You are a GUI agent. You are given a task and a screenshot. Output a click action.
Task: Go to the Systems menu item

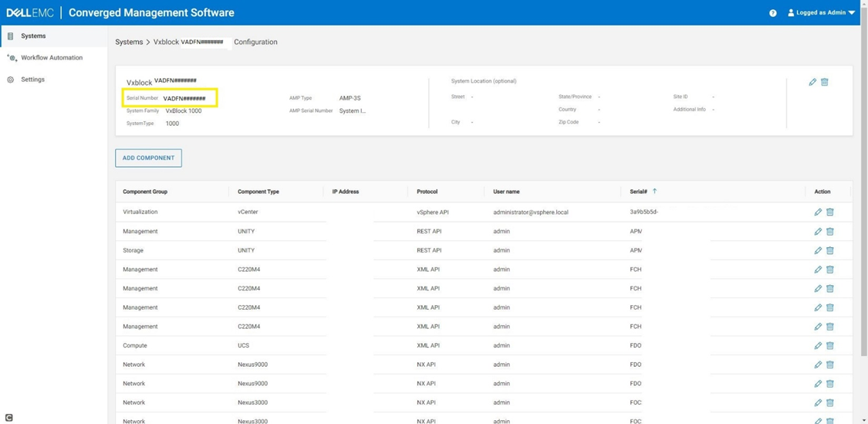click(33, 36)
